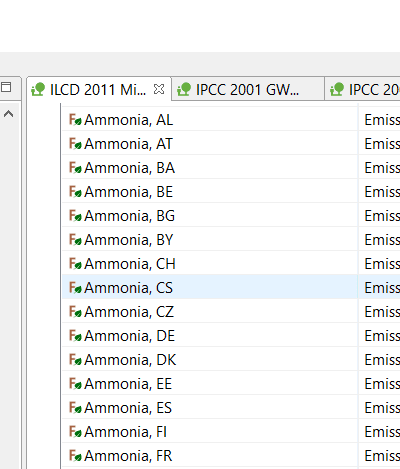Click the Emiss cell for Ammonia, EE
Image resolution: width=400 pixels, height=469 pixels.
pos(379,384)
